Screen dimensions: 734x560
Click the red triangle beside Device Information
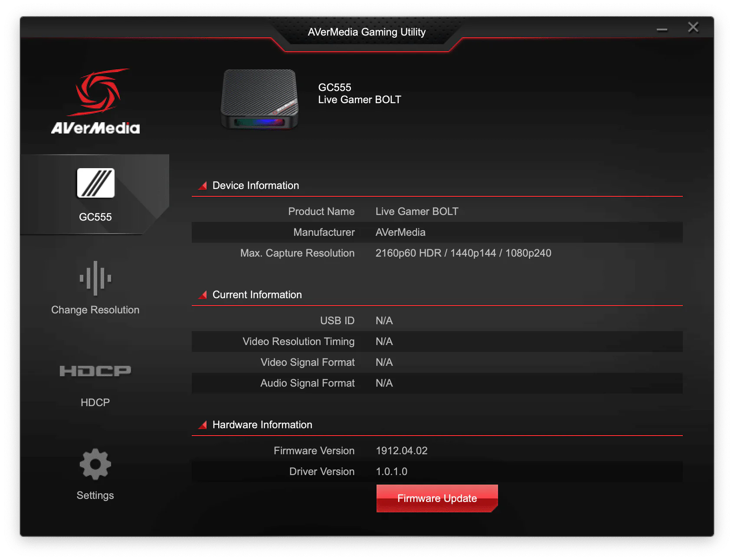click(203, 186)
